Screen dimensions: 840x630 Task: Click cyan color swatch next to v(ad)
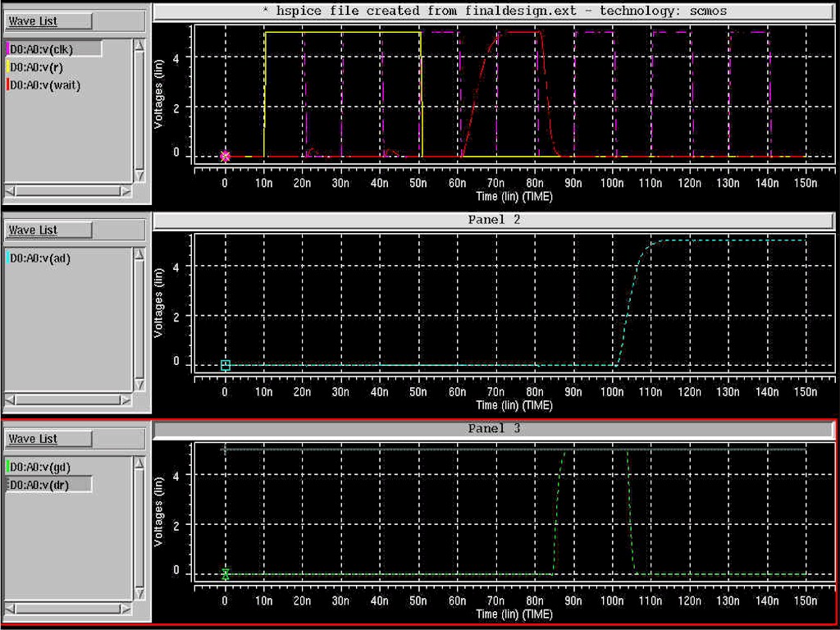[x=7, y=258]
